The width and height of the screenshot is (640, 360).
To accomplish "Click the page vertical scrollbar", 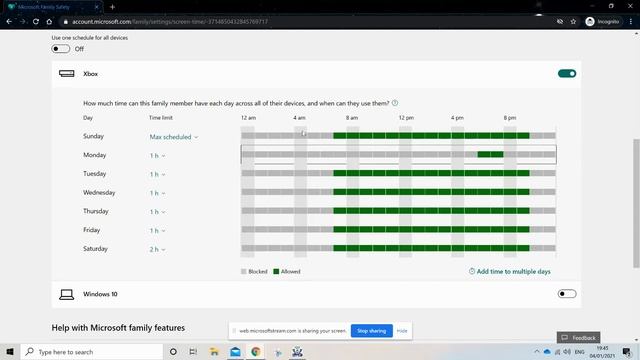I will pyautogui.click(x=636, y=203).
